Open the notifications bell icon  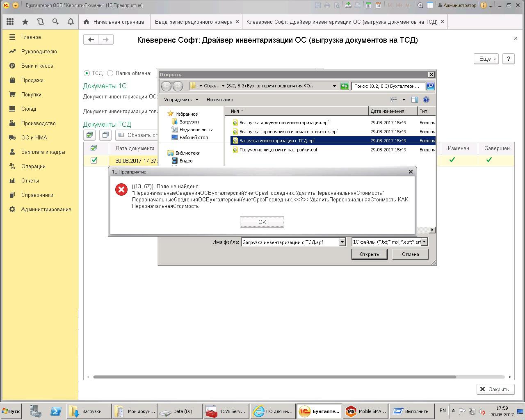coord(71,22)
